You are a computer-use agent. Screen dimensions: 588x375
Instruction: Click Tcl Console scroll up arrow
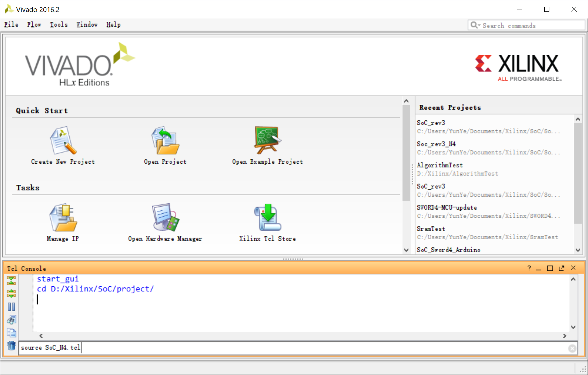(573, 279)
